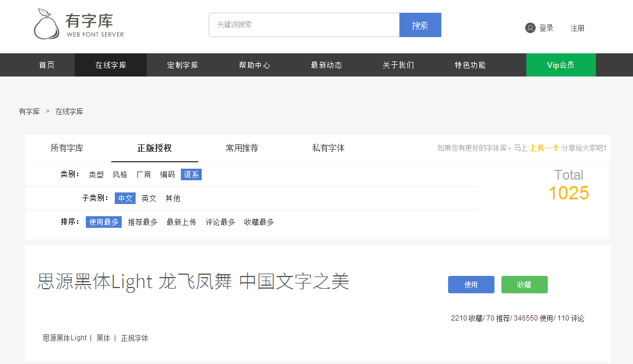Viewport: 633px width, 364px height.
Task: Select the 厂商 category filter
Action: click(144, 174)
